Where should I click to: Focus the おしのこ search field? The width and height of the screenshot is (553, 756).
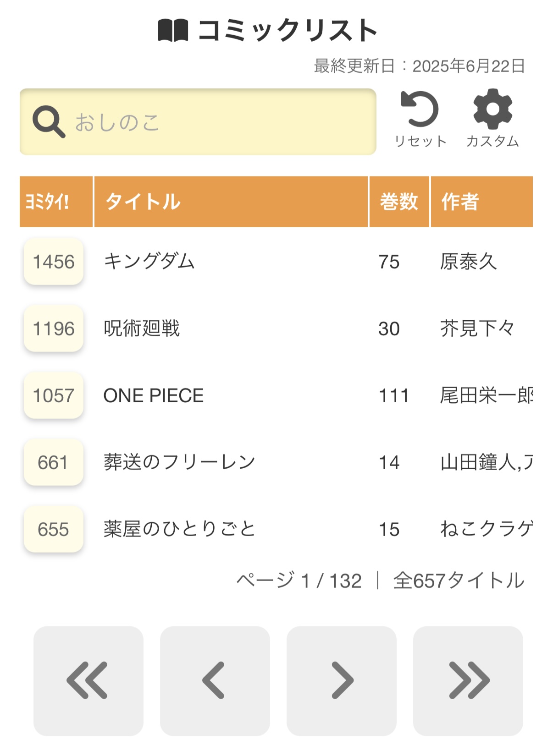pos(198,122)
